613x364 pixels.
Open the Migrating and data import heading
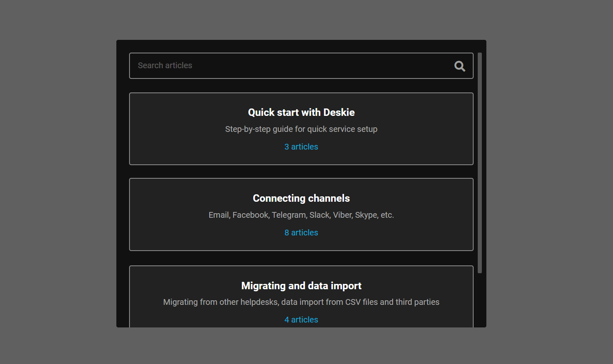(x=301, y=286)
